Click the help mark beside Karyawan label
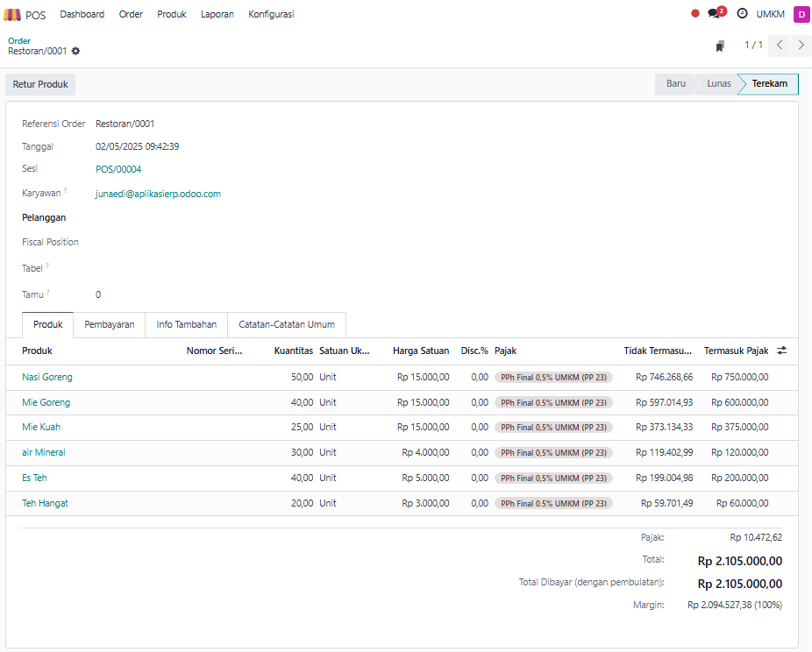The height and width of the screenshot is (652, 812). click(x=65, y=190)
